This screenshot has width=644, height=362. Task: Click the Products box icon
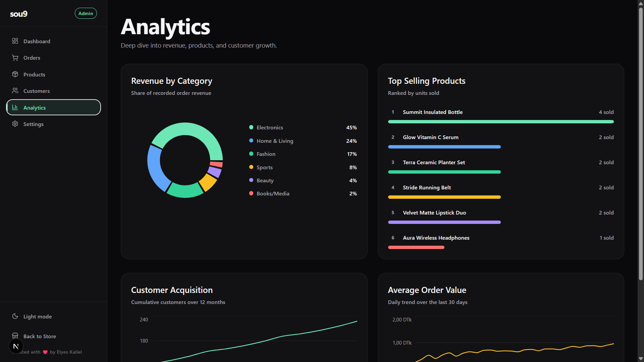click(x=15, y=74)
